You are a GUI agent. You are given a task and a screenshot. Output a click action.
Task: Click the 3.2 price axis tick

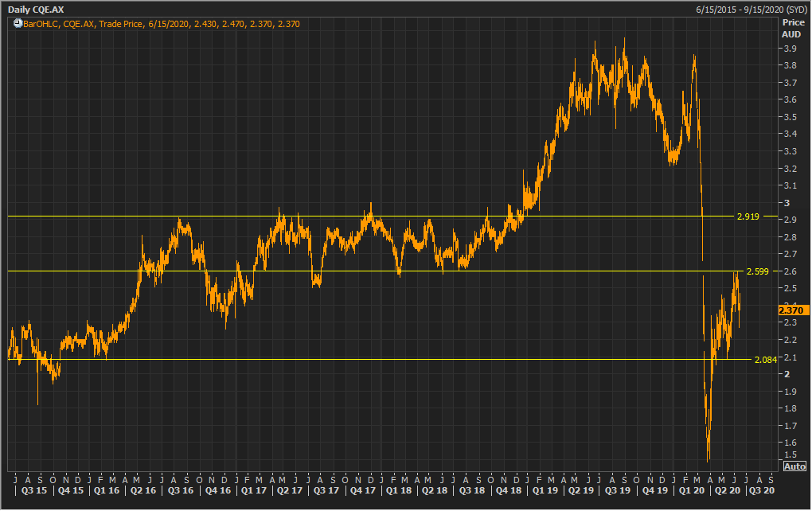pos(791,169)
